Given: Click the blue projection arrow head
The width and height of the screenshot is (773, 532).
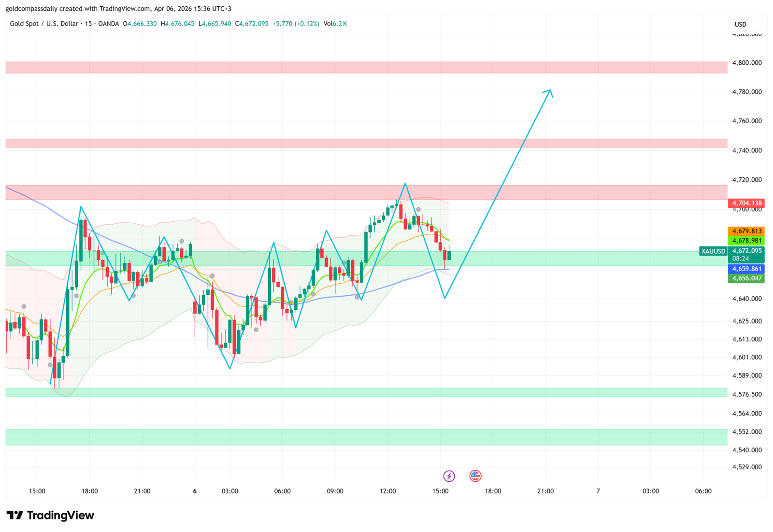Looking at the screenshot, I should [549, 92].
